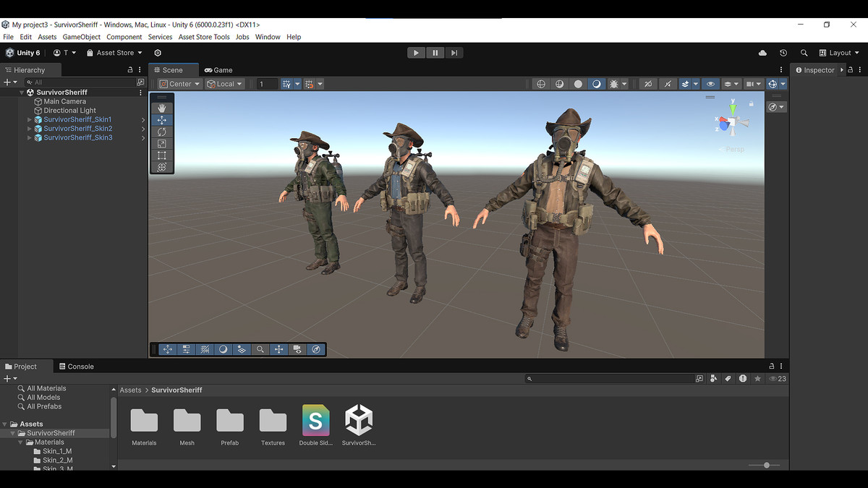Open the scene camera settings dropdown
868x488 pixels.
(754, 84)
